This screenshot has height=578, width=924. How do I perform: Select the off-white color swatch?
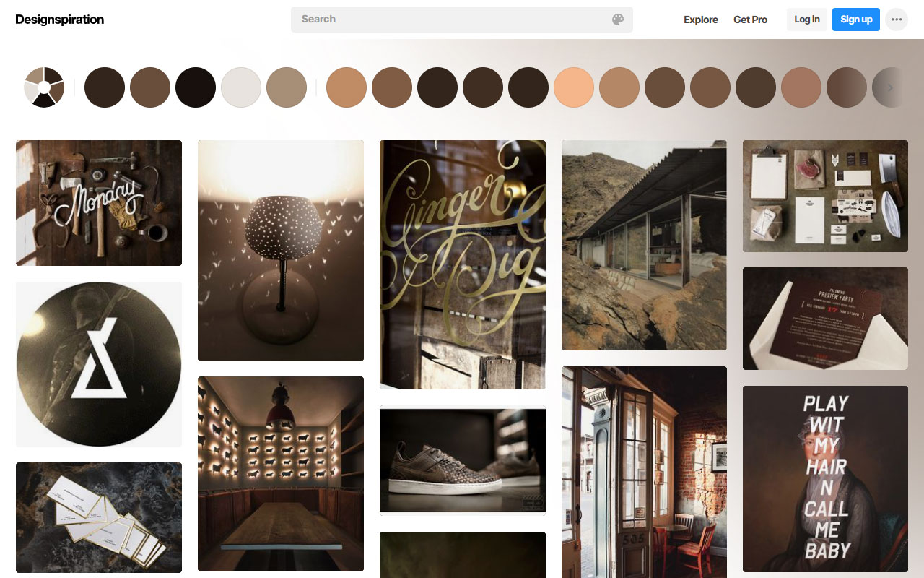[x=241, y=87]
